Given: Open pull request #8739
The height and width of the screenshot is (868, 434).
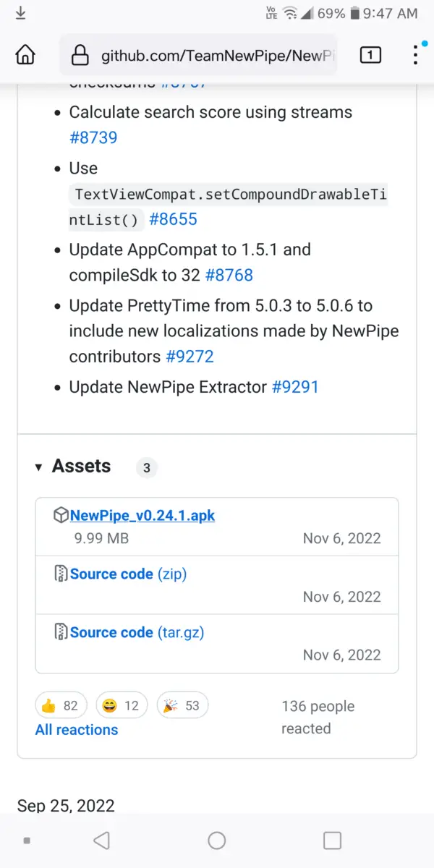Looking at the screenshot, I should [93, 137].
